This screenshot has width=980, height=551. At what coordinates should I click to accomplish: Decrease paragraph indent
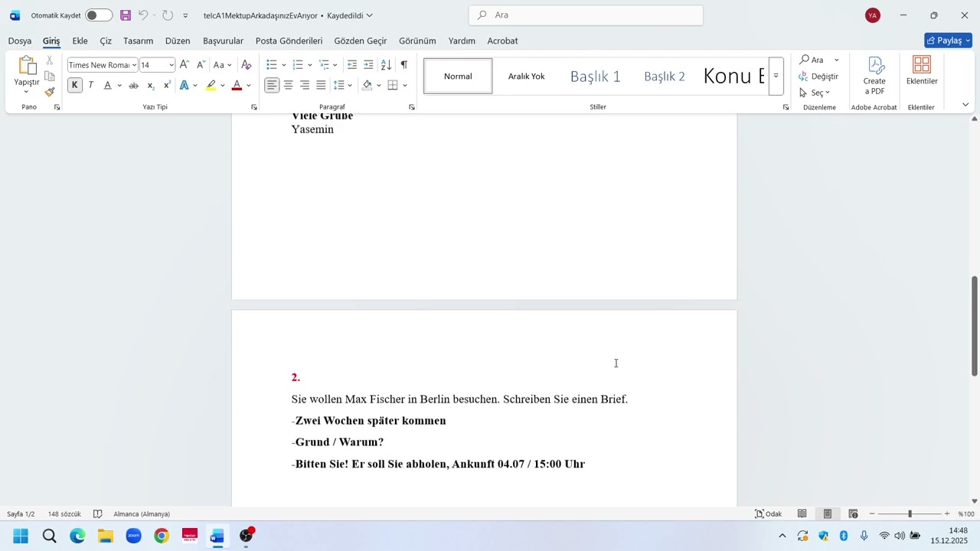click(x=352, y=65)
